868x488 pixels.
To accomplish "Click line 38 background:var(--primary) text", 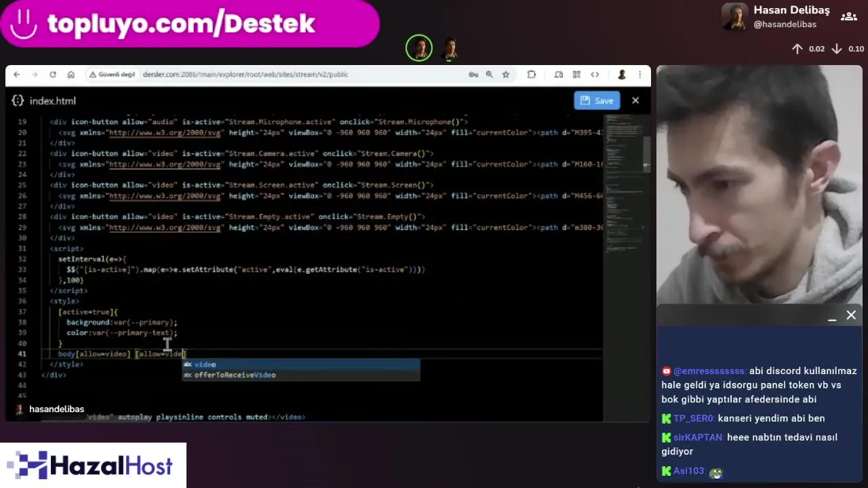I will point(122,322).
